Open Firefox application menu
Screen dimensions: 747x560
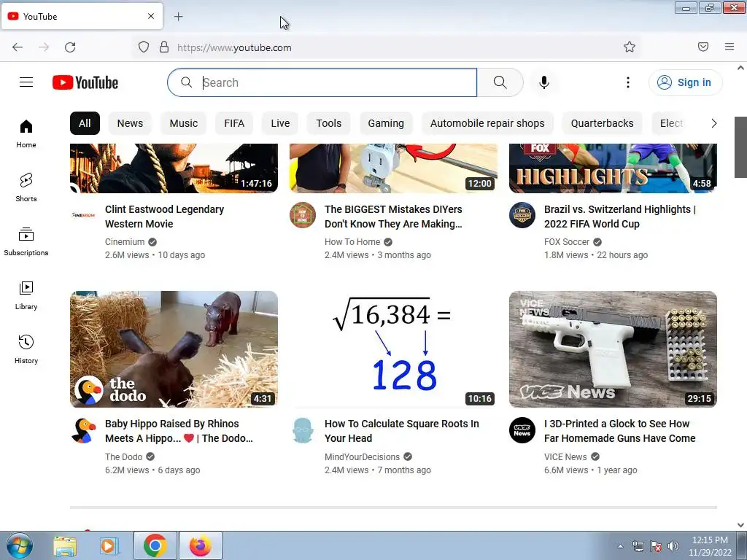(x=729, y=47)
